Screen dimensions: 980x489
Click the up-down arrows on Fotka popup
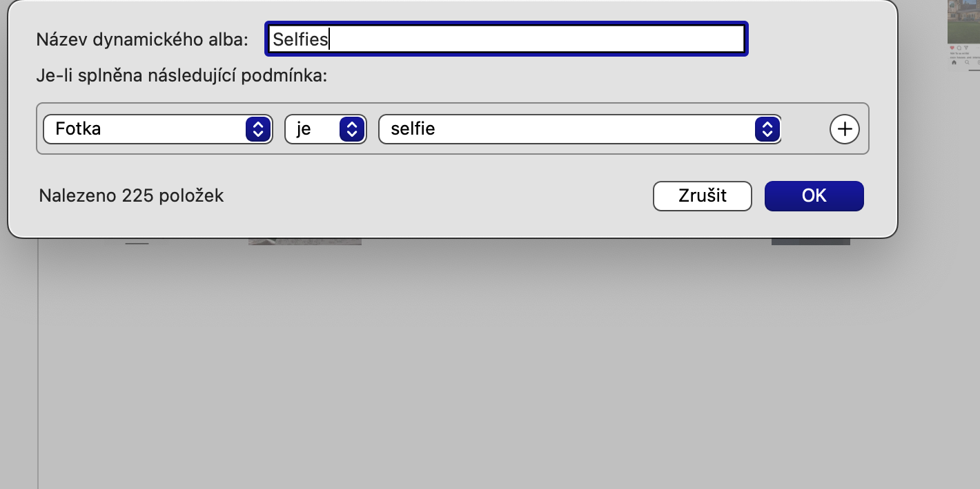coord(258,128)
